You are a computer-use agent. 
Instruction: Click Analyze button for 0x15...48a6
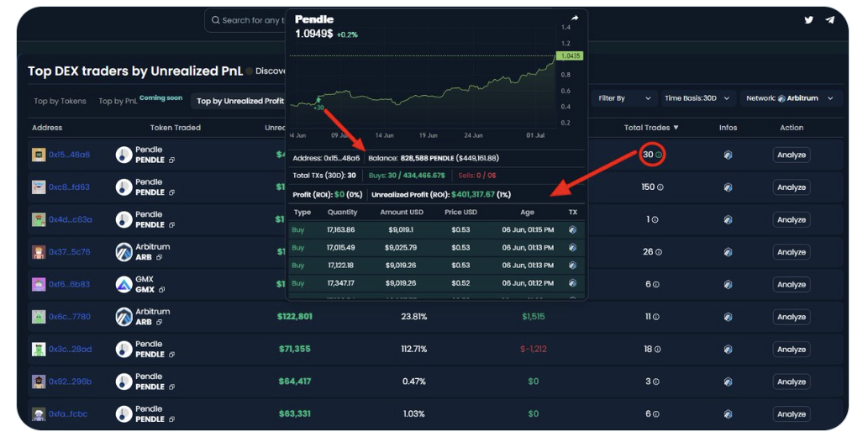click(791, 155)
